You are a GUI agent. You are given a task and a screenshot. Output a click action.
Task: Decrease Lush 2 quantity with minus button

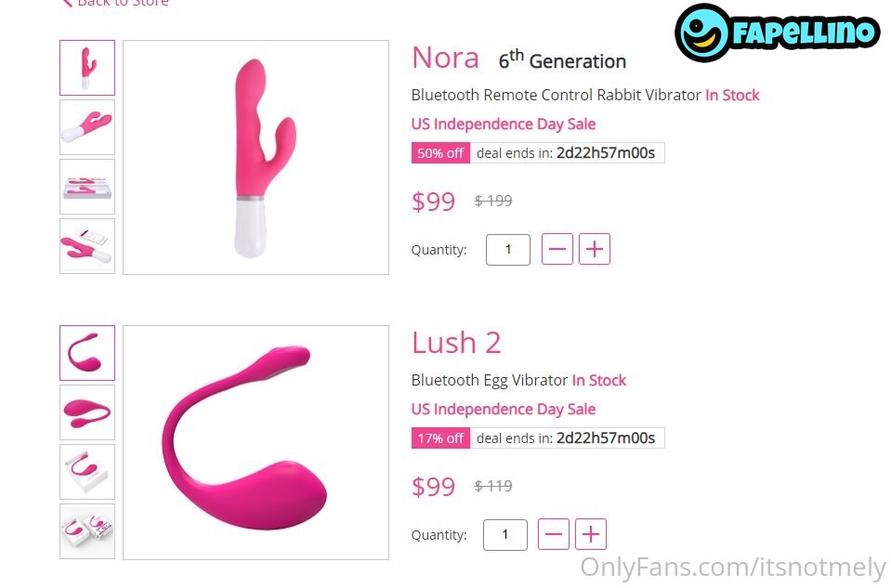click(x=554, y=534)
